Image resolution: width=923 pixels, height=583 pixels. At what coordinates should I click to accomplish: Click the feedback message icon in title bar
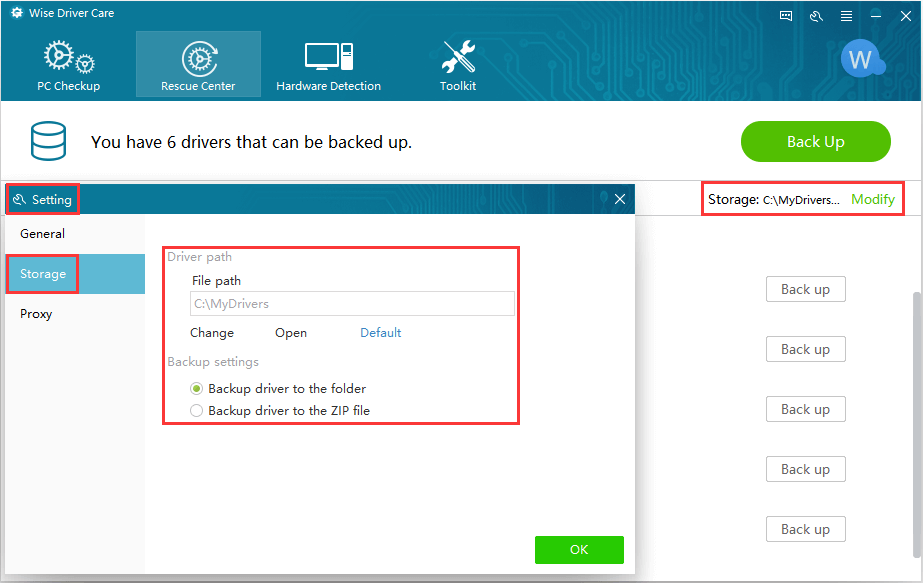pyautogui.click(x=786, y=16)
